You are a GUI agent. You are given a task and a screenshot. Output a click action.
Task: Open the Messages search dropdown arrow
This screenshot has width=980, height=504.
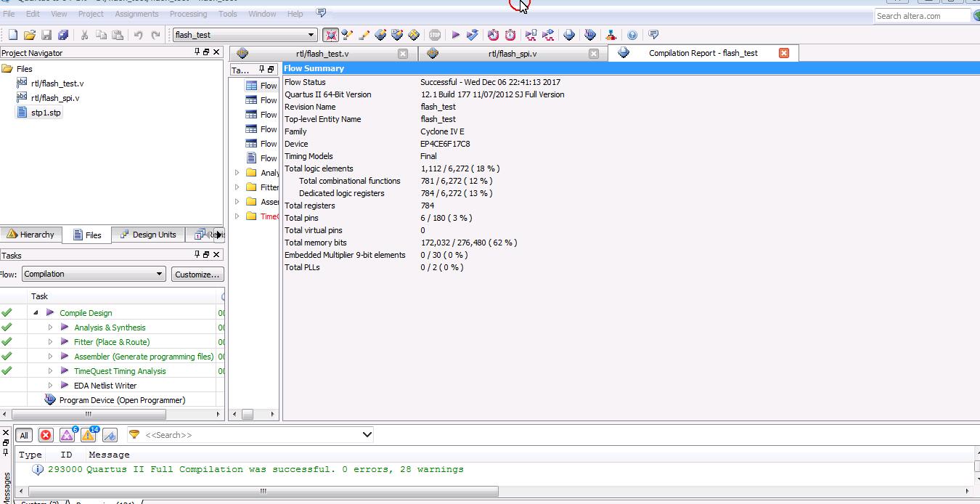click(x=367, y=435)
